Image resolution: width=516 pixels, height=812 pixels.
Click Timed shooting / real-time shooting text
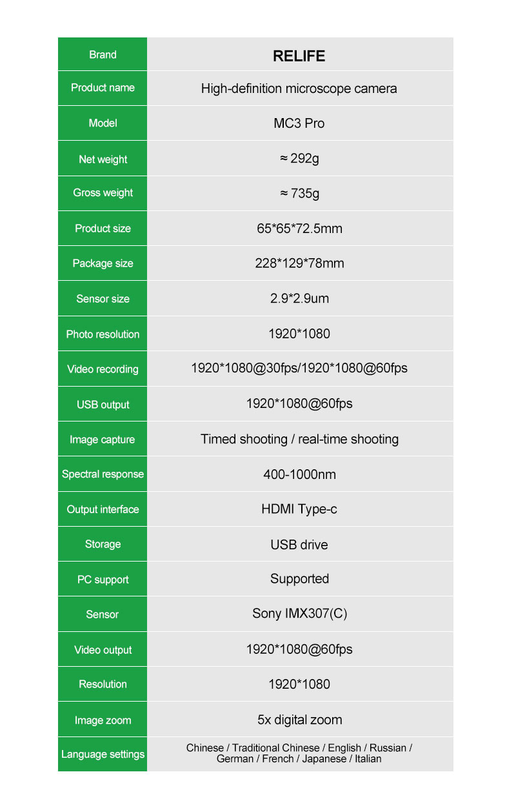click(x=299, y=440)
